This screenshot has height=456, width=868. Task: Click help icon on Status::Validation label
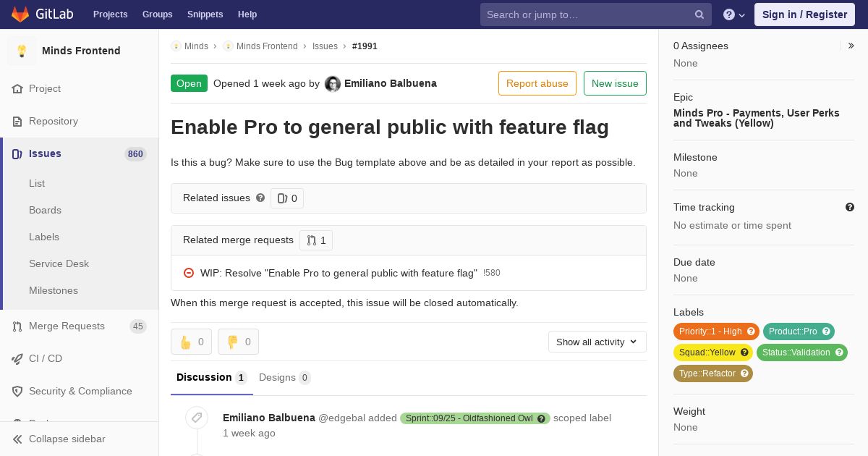point(839,352)
